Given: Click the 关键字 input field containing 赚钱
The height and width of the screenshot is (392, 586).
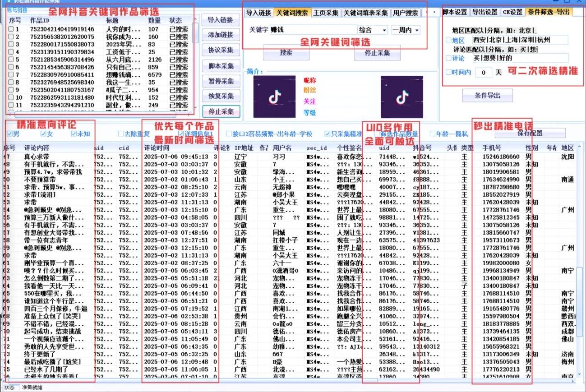Looking at the screenshot, I should [314, 30].
